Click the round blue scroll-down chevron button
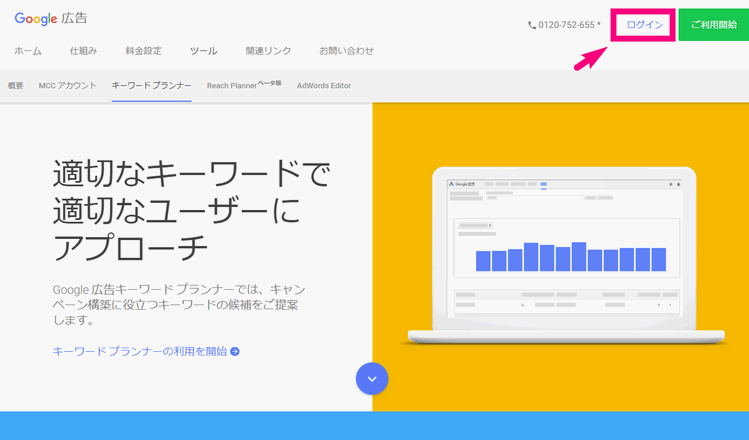The image size is (749, 440). coord(372,379)
